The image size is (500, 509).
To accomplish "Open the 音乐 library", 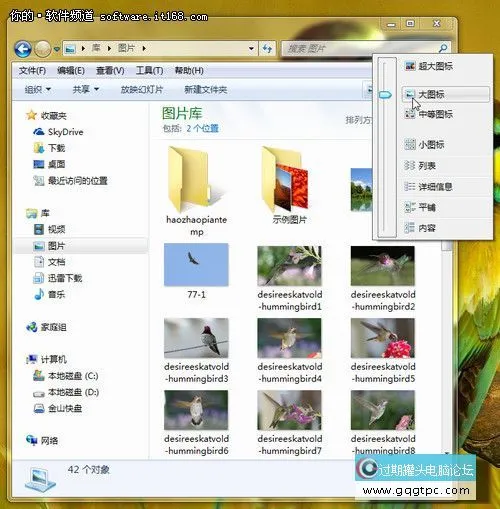I will pyautogui.click(x=49, y=294).
